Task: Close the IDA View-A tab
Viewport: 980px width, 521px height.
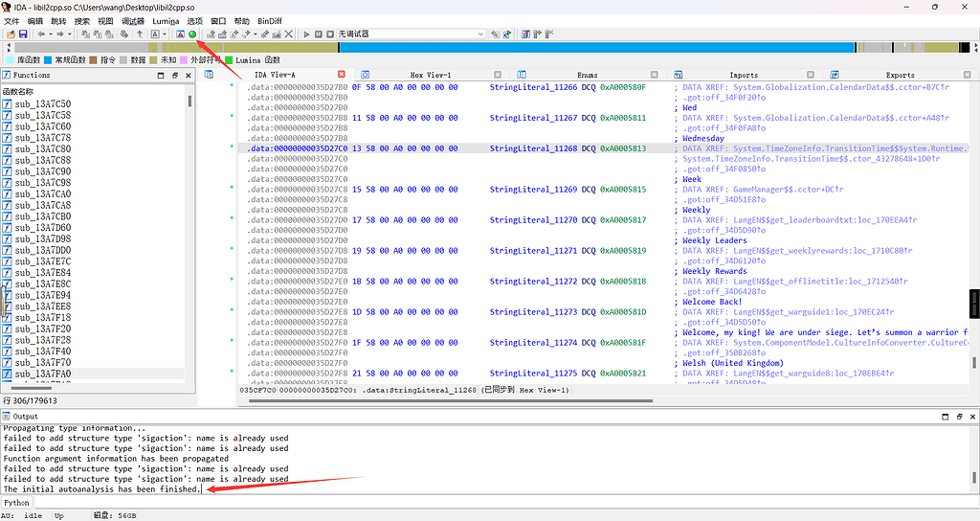Action: pyautogui.click(x=342, y=74)
